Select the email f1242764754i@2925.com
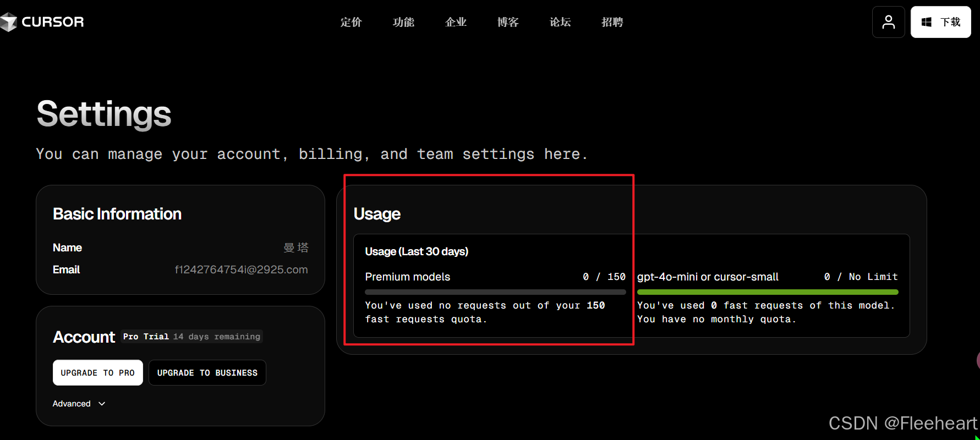Image resolution: width=980 pixels, height=440 pixels. pos(242,269)
